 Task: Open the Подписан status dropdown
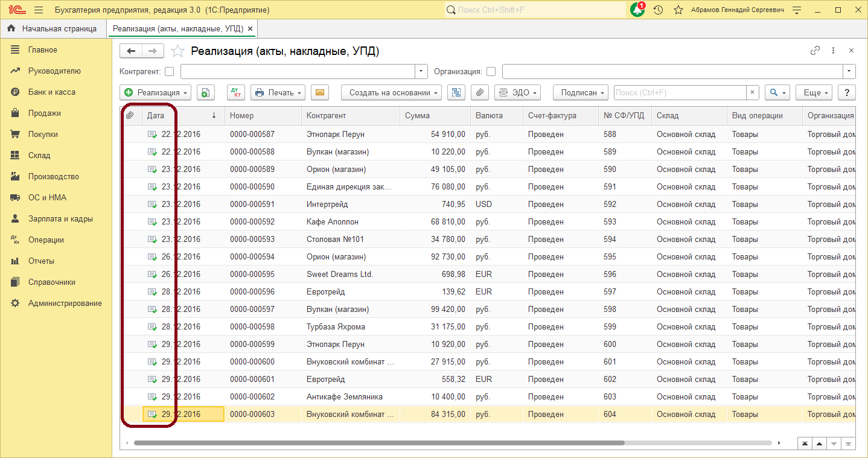[580, 92]
